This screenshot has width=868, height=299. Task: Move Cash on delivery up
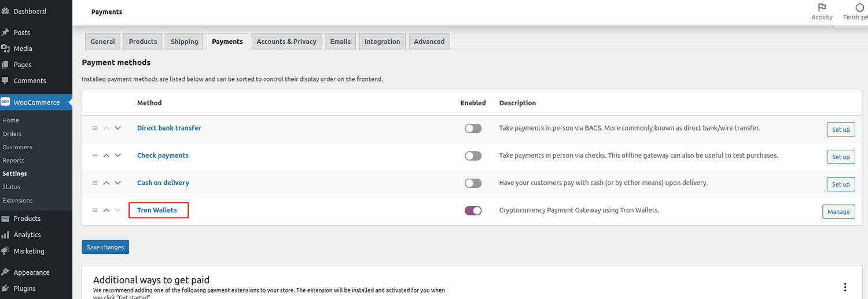pyautogui.click(x=106, y=183)
